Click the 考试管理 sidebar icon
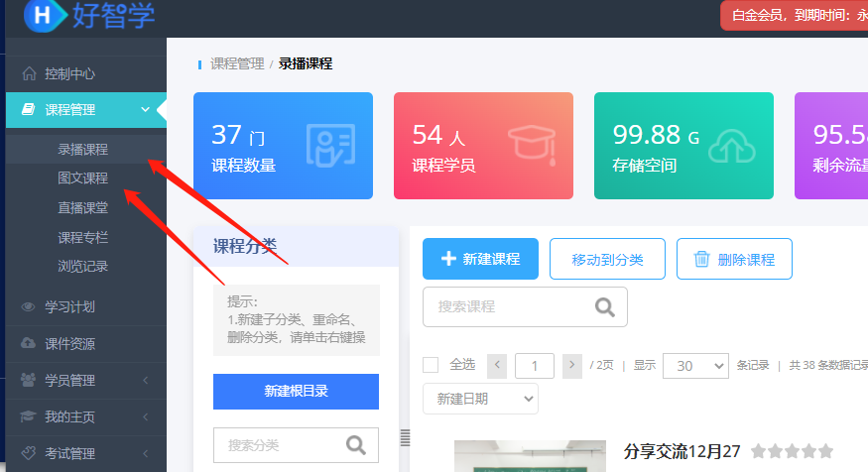 point(28,452)
